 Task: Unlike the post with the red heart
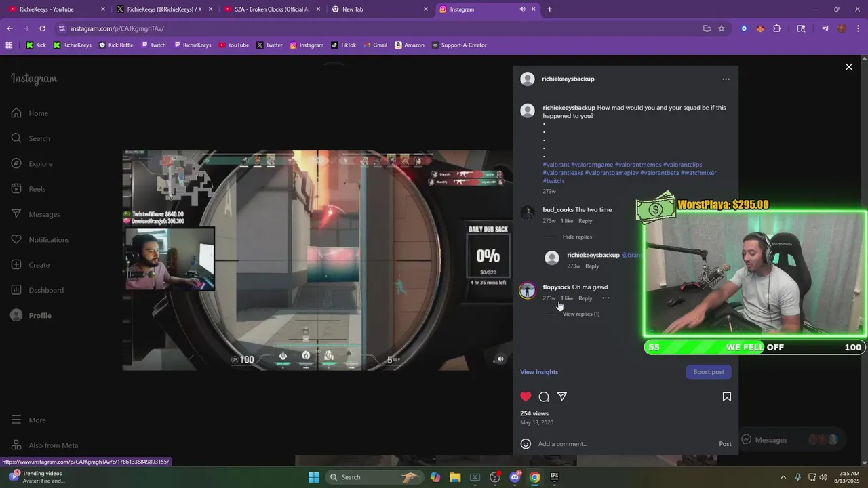click(526, 396)
